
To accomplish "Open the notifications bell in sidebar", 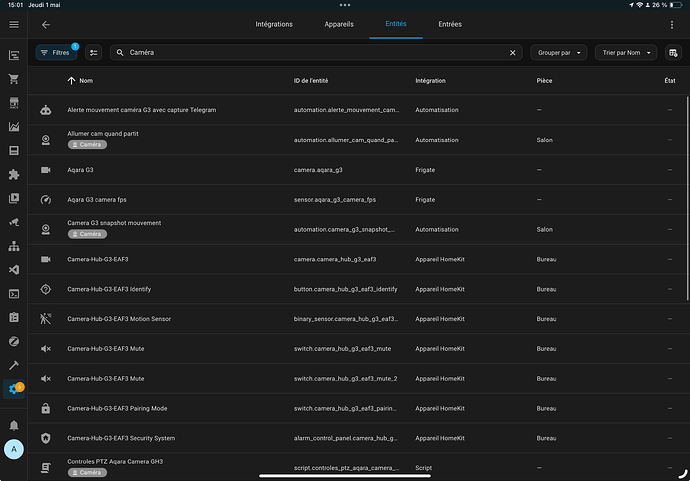I will [x=14, y=425].
